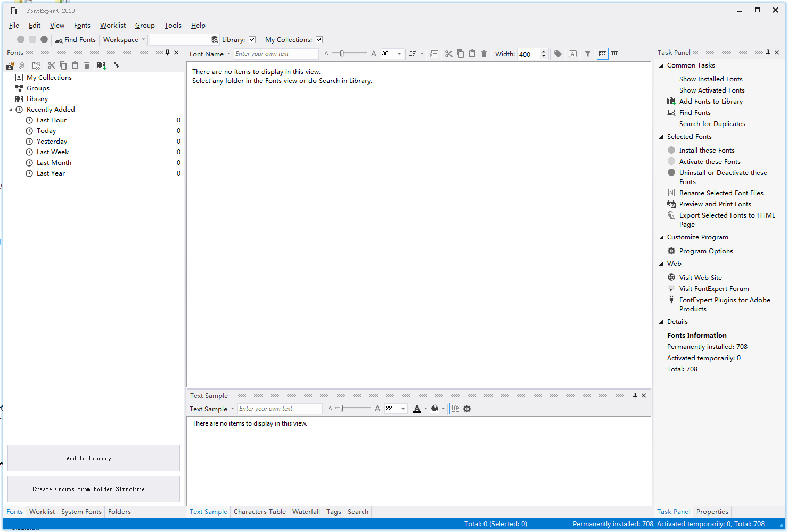Viewport: 788px width, 532px height.
Task: Click the Uninstall dark circle toolbar icon
Action: click(44, 39)
